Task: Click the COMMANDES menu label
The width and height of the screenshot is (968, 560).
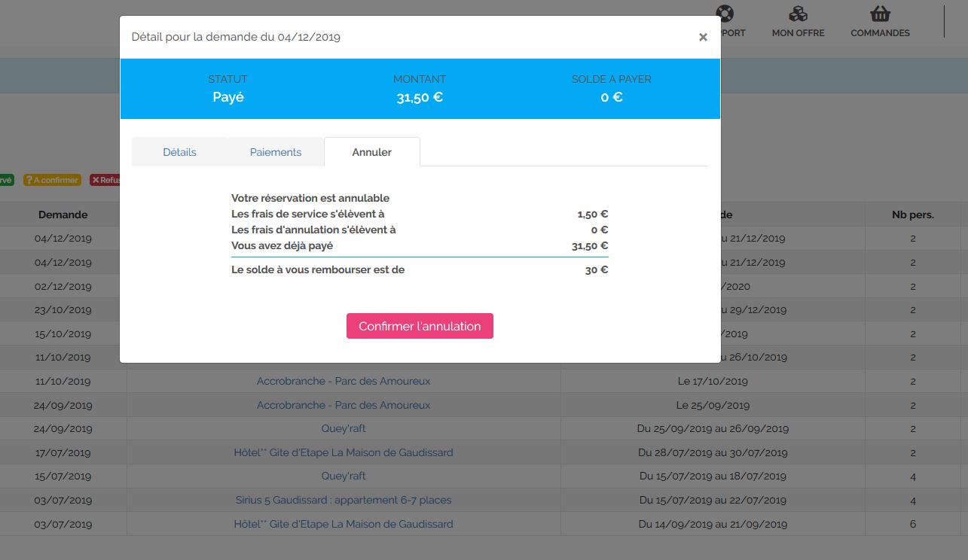Action: click(880, 33)
